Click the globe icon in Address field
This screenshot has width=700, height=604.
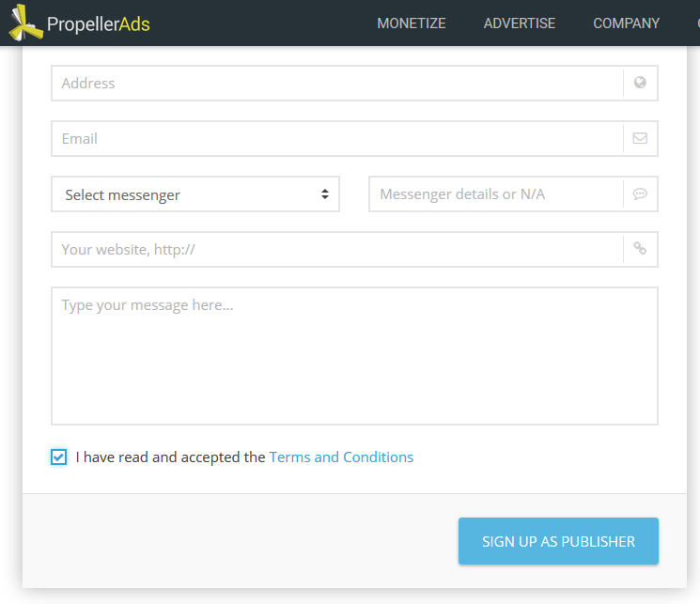tap(640, 83)
